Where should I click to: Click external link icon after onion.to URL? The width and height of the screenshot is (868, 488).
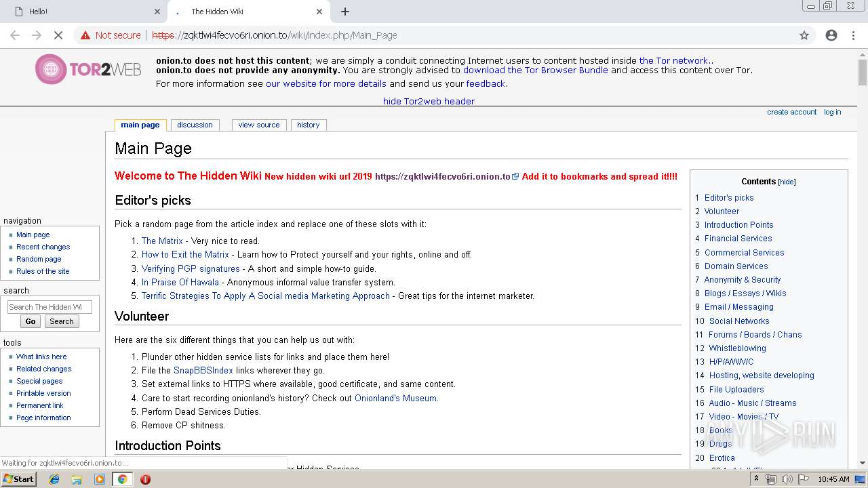pyautogui.click(x=515, y=176)
